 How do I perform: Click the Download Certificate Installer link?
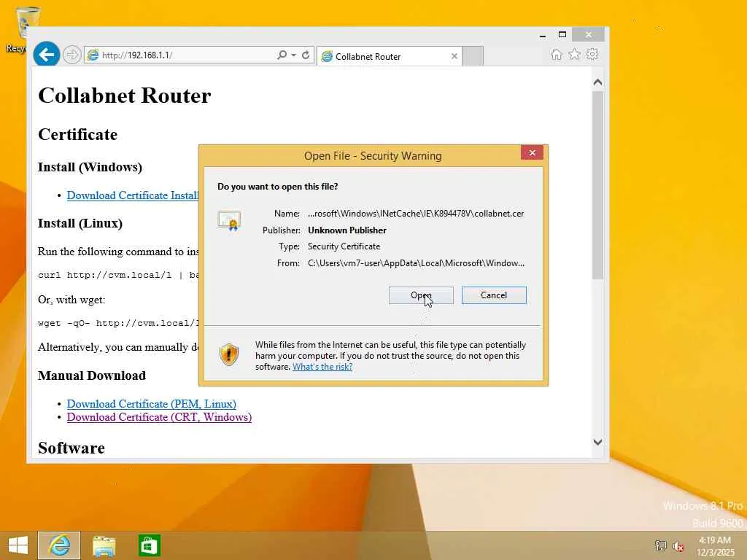pyautogui.click(x=133, y=195)
